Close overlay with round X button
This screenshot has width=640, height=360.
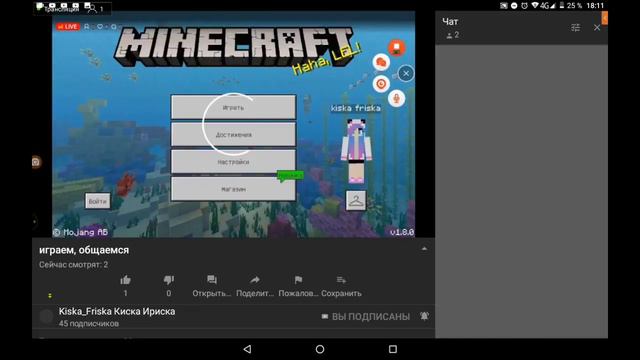(406, 73)
